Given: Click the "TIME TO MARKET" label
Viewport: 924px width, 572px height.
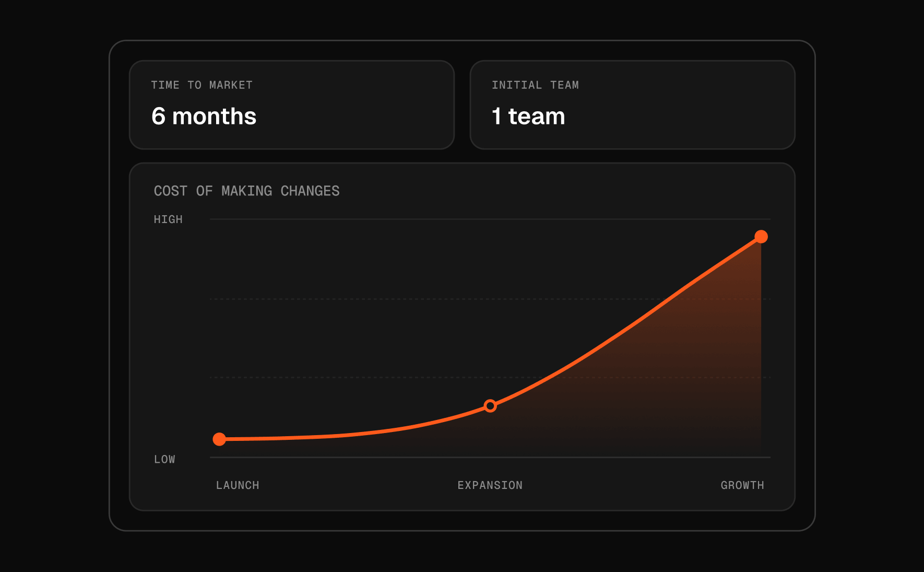Looking at the screenshot, I should pos(202,85).
